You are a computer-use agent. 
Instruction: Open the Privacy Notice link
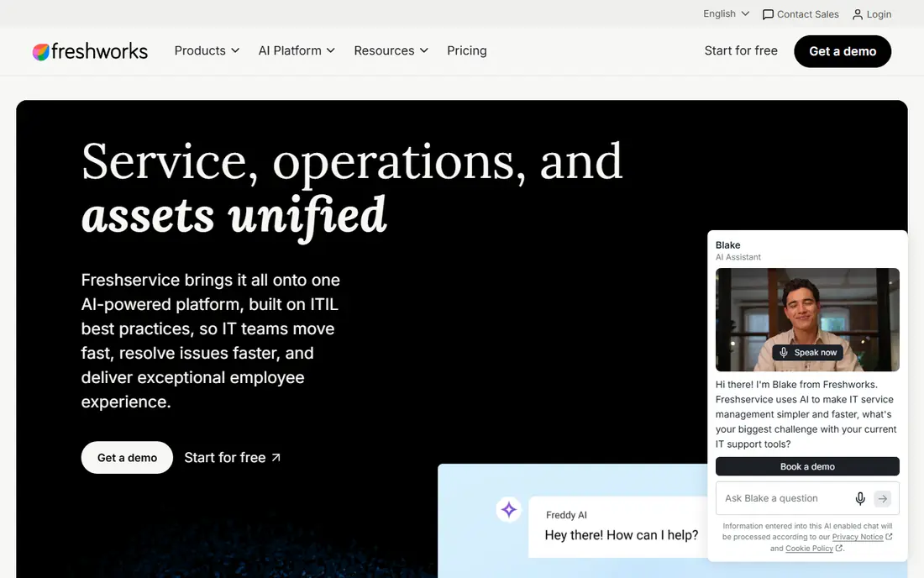pos(858,537)
